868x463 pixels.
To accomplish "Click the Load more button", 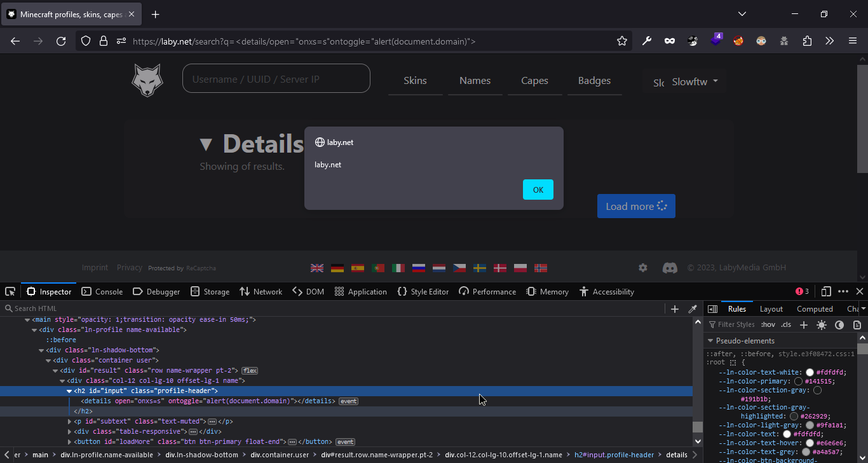I will [x=636, y=206].
